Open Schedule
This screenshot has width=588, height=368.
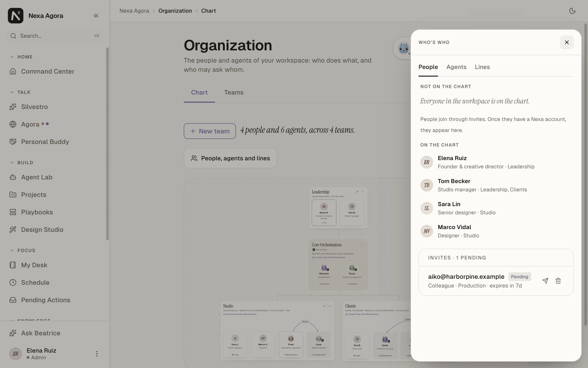point(55,283)
